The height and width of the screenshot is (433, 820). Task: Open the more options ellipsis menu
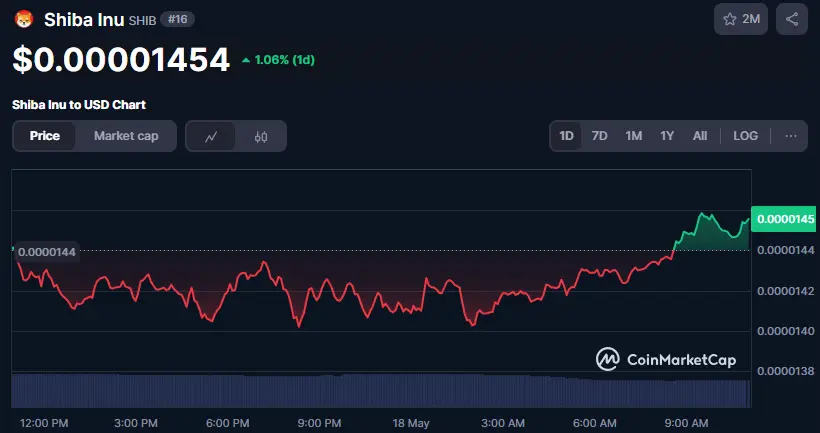(x=791, y=136)
